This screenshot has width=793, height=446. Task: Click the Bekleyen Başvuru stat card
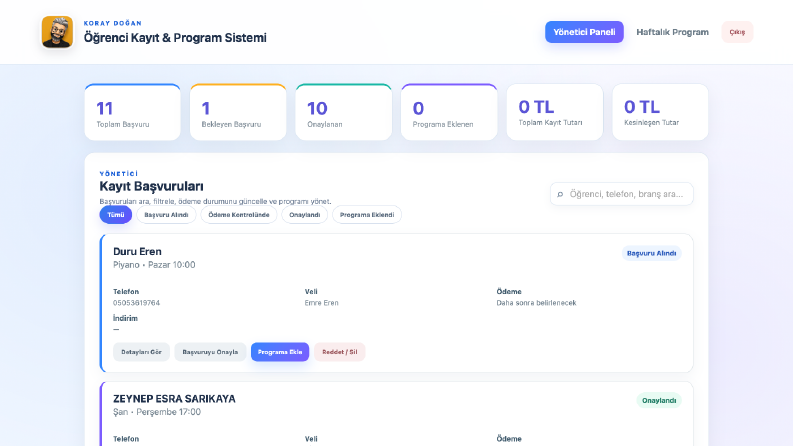pyautogui.click(x=238, y=112)
